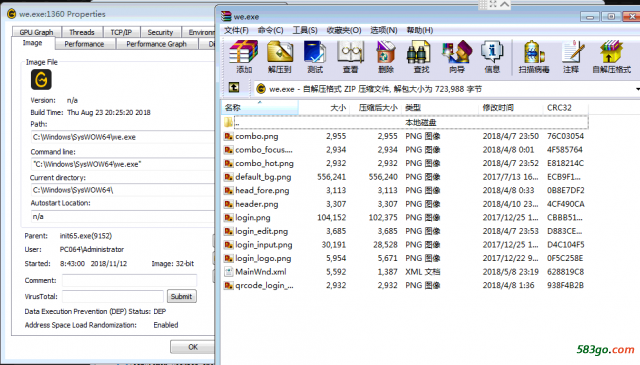Viewport: 640px width, 365px height.
Task: Click the CRC32 value 628819C8
Action: coord(565,272)
